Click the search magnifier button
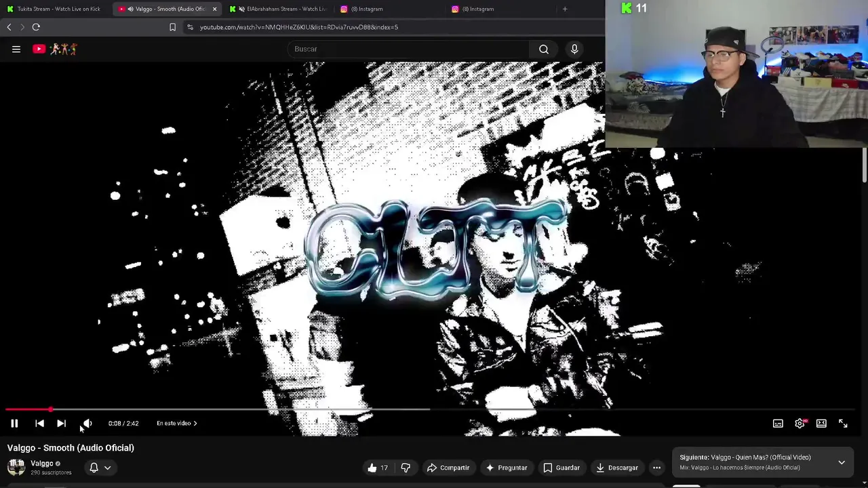 [544, 49]
